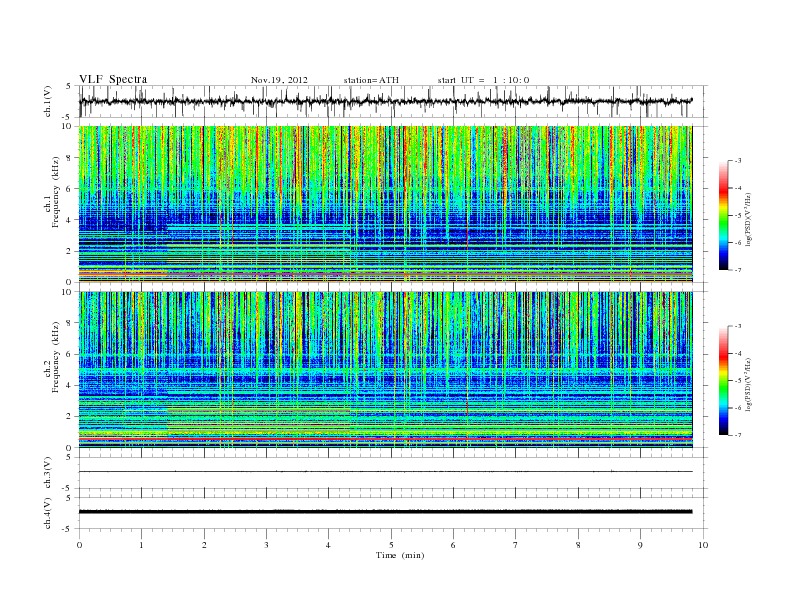Click the ch.2 colorbar 'log(PSD)(V²/Hz)' label
This screenshot has width=792, height=612.
pos(748,384)
